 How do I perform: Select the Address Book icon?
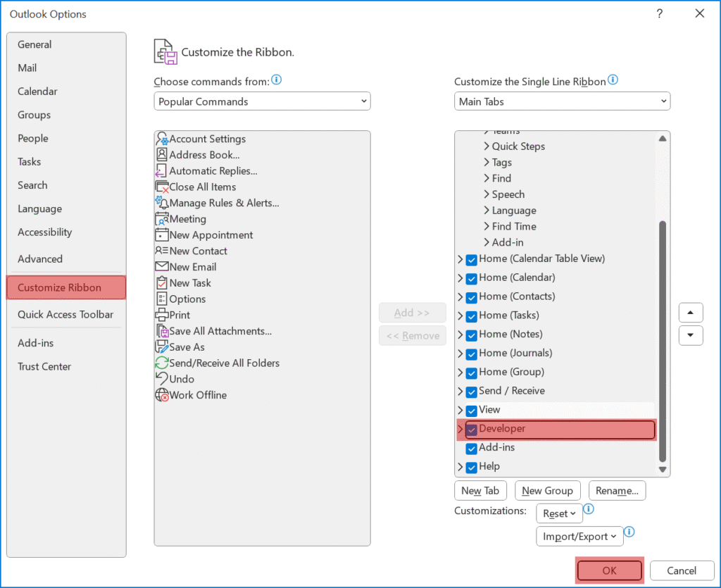tap(162, 155)
